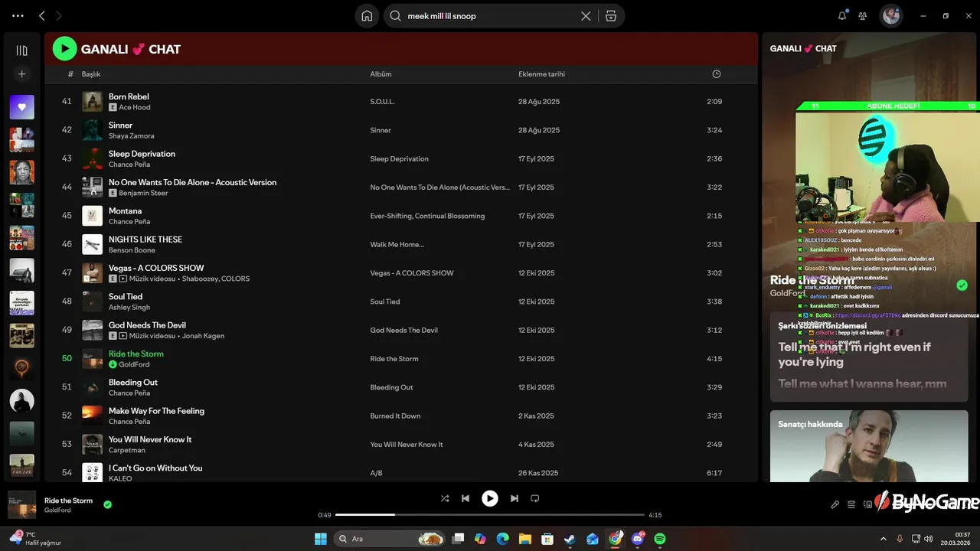
Task: Open Spotify in the taskbar
Action: 660,539
